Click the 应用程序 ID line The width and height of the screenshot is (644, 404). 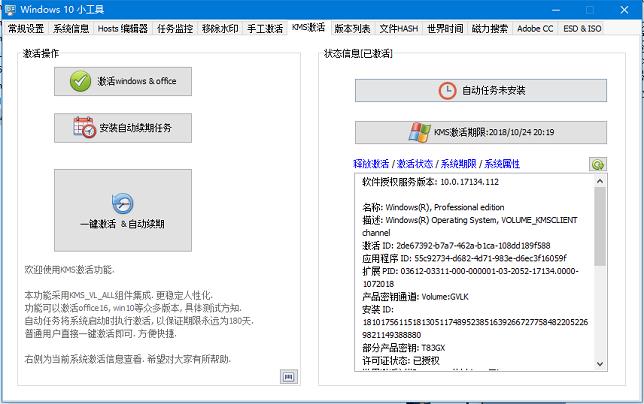(x=464, y=258)
